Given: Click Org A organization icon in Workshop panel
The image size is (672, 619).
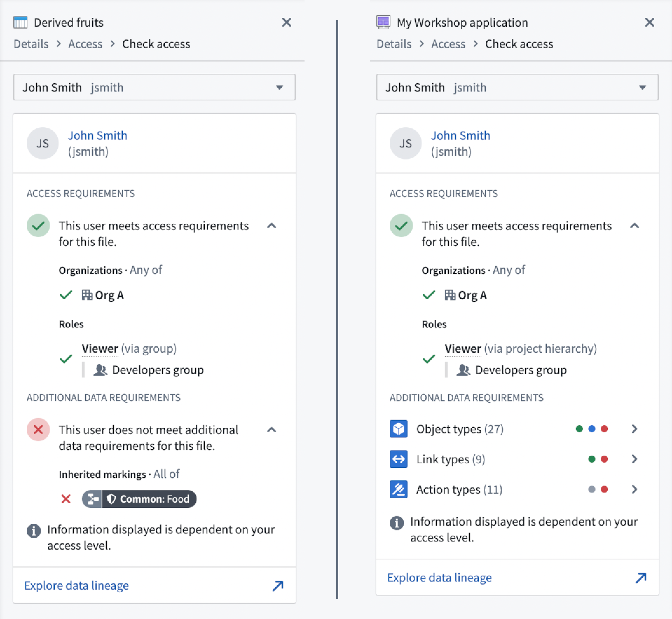Looking at the screenshot, I should point(450,295).
